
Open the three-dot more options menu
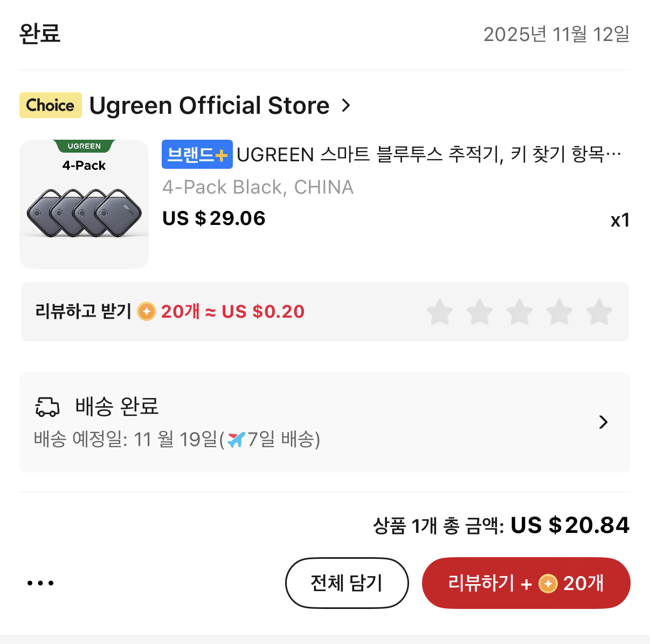(x=40, y=583)
